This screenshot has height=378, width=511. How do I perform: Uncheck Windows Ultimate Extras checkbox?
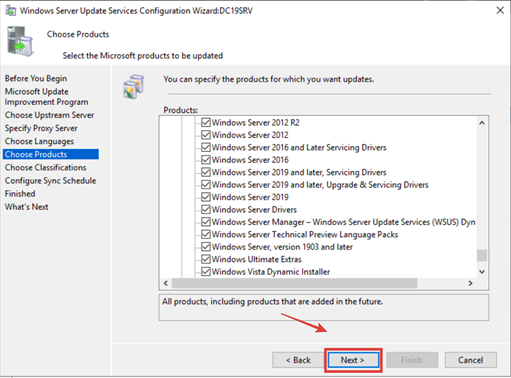pyautogui.click(x=206, y=259)
